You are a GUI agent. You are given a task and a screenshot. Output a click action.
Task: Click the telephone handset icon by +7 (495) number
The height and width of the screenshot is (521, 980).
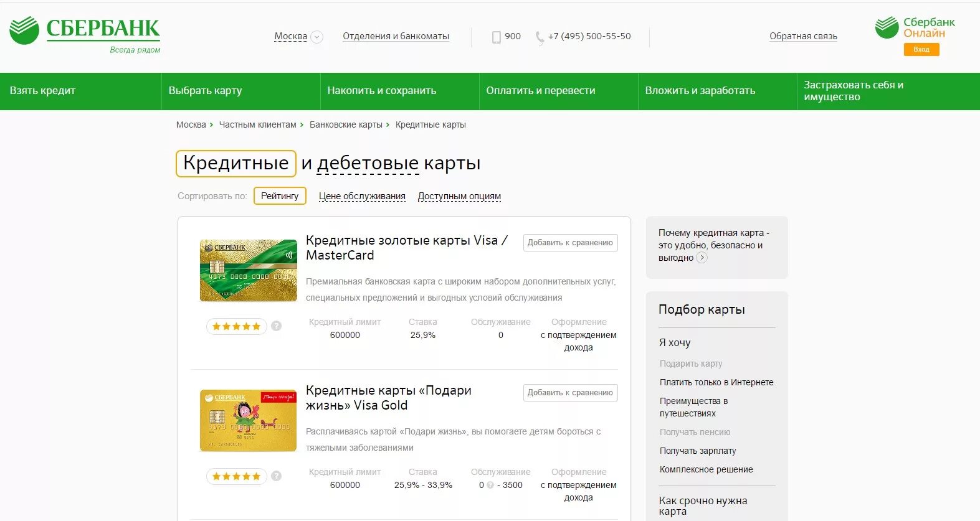pyautogui.click(x=540, y=38)
